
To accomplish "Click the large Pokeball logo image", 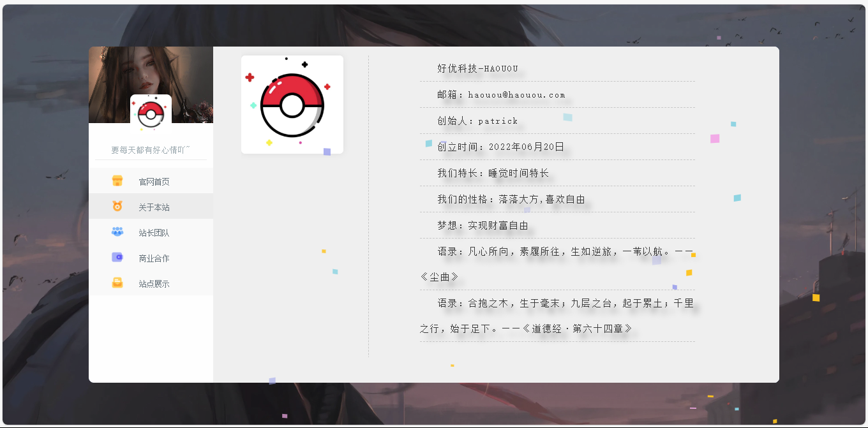I will pyautogui.click(x=292, y=105).
